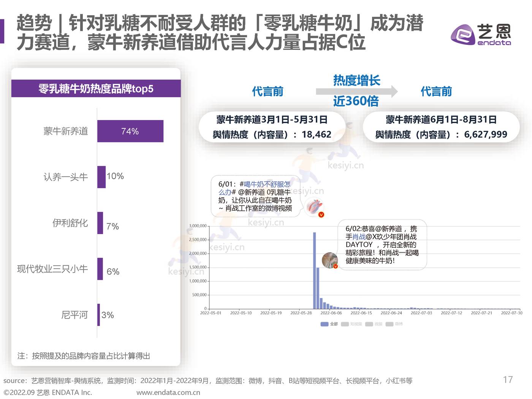Click the right 代言前 label
532x399 pixels.
point(436,92)
